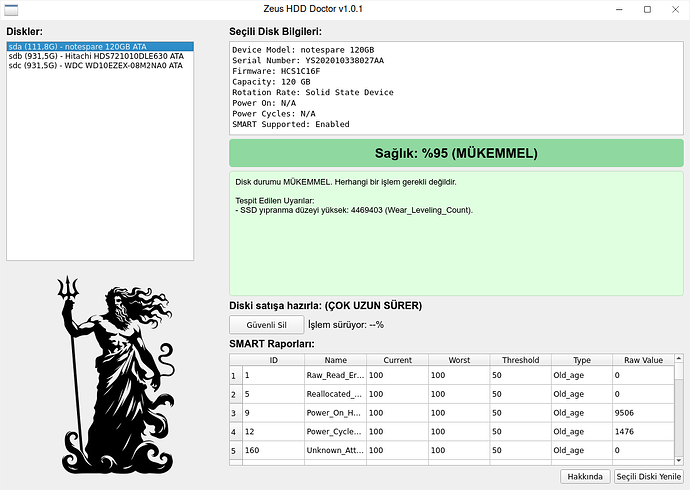Viewport: 690px width, 490px height.
Task: Click the Worst column header
Action: (x=459, y=360)
